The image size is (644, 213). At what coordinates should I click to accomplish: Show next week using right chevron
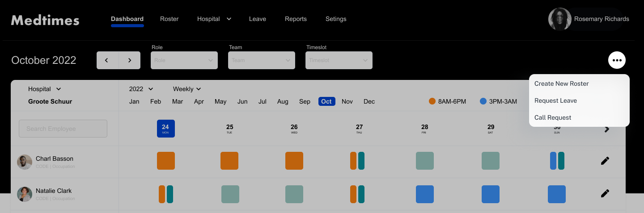click(x=607, y=129)
